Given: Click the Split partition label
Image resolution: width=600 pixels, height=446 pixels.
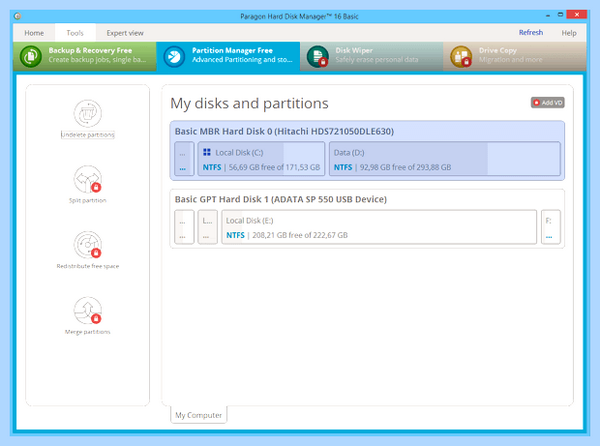Looking at the screenshot, I should [88, 200].
